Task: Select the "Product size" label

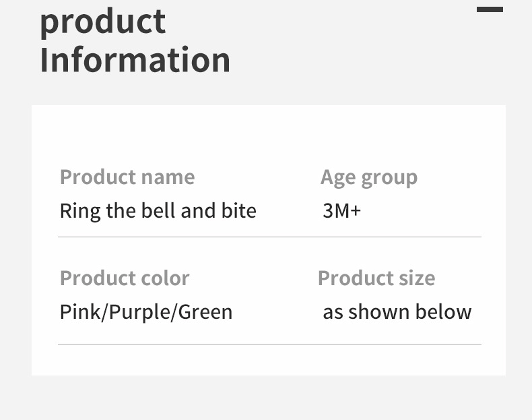Action: pos(376,278)
